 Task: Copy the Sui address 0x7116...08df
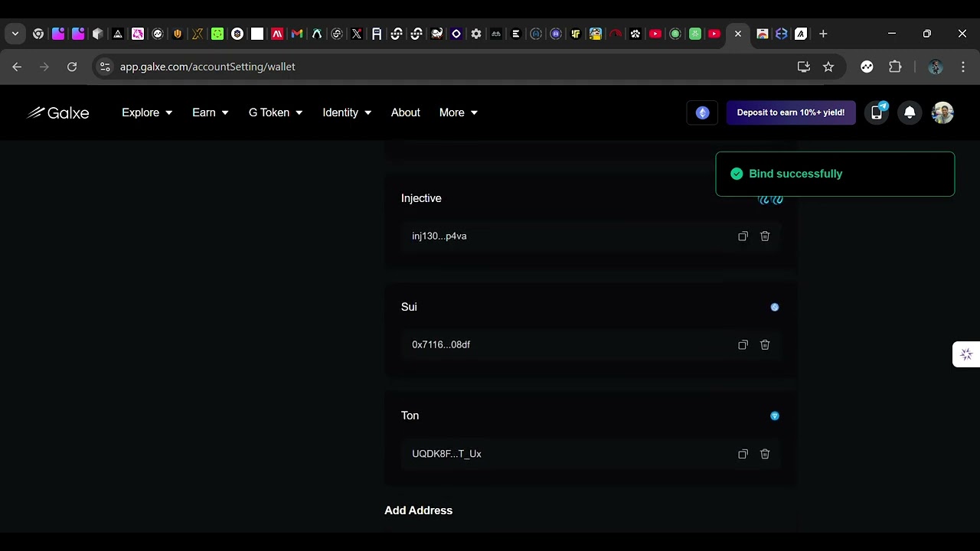pos(743,345)
